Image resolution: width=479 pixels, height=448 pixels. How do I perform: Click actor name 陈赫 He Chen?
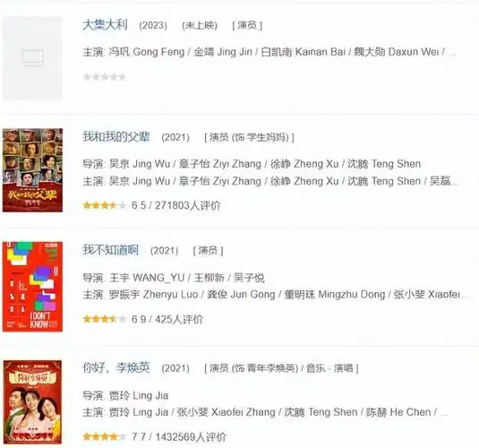point(398,412)
